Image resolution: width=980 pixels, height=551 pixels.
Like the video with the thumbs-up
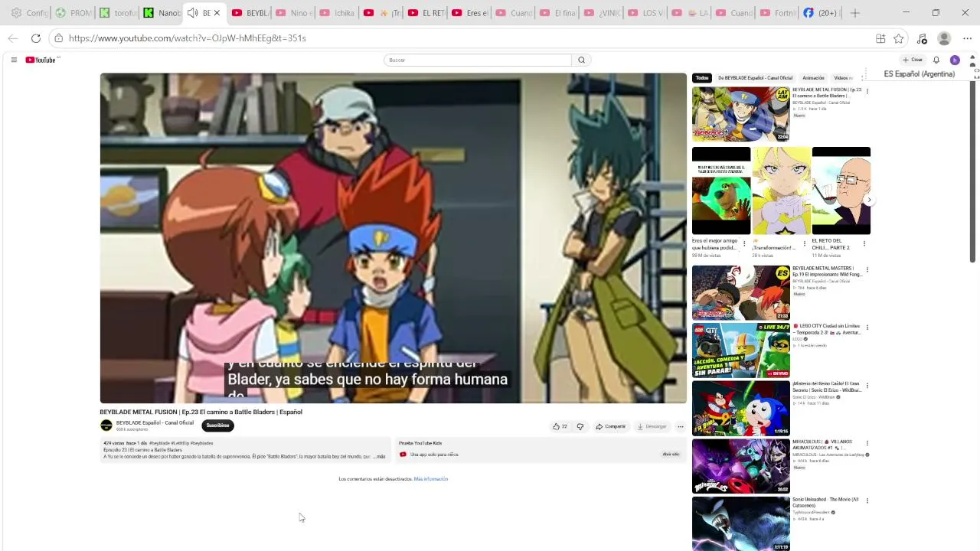[x=560, y=426]
